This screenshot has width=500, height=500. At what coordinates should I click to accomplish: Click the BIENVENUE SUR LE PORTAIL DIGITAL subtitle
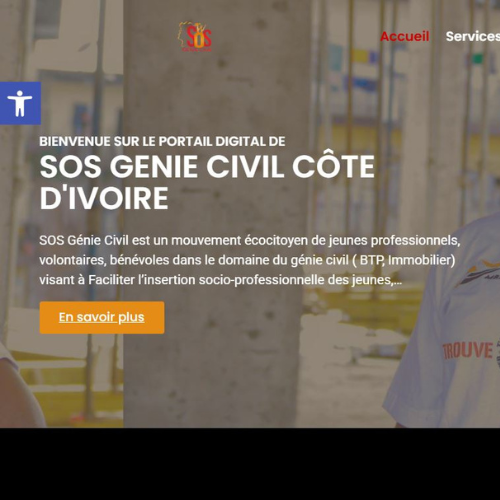[162, 141]
